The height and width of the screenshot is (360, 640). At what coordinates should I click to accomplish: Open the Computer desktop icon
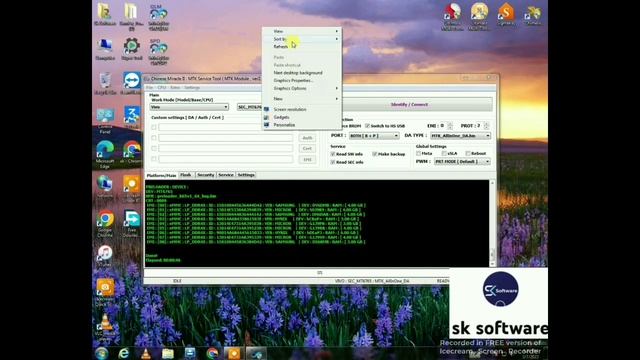point(105,46)
